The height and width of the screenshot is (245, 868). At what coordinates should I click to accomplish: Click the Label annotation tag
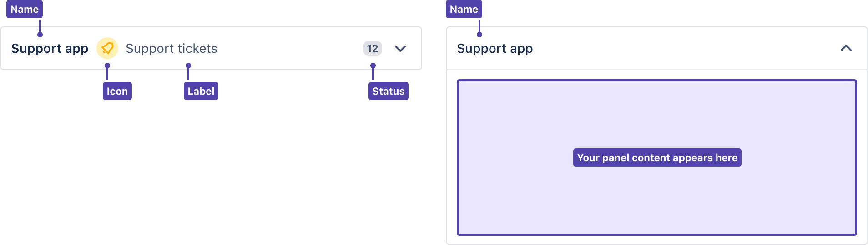click(201, 91)
